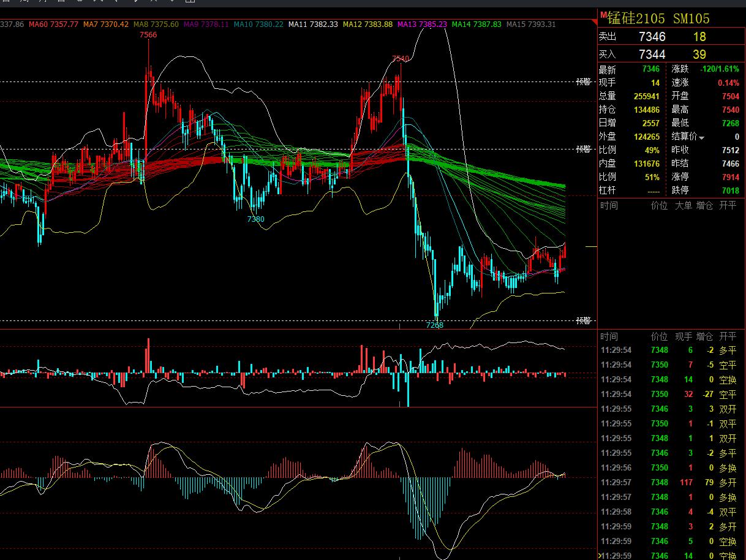Screen dimensions: 746x560
Task: Click the middle 预警 alert marker
Action: point(583,149)
